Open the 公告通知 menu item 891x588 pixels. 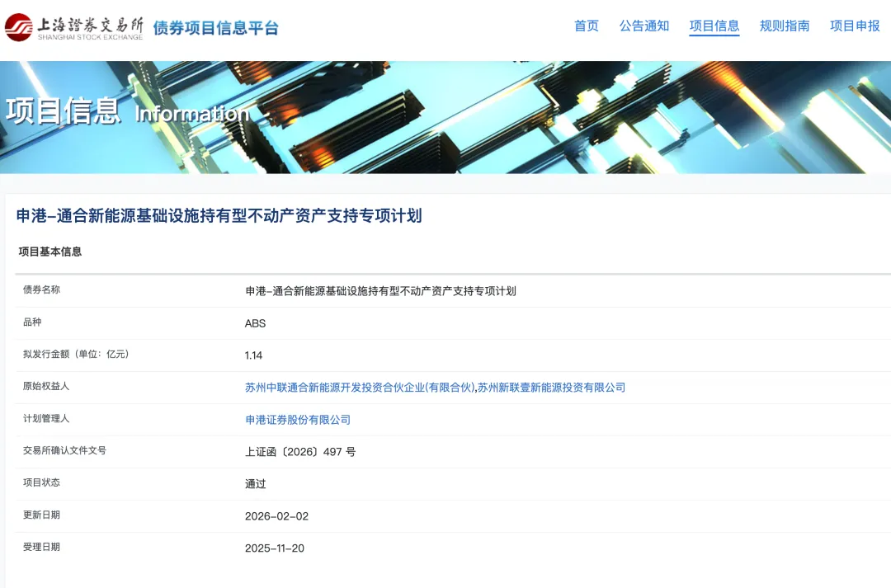coord(644,26)
